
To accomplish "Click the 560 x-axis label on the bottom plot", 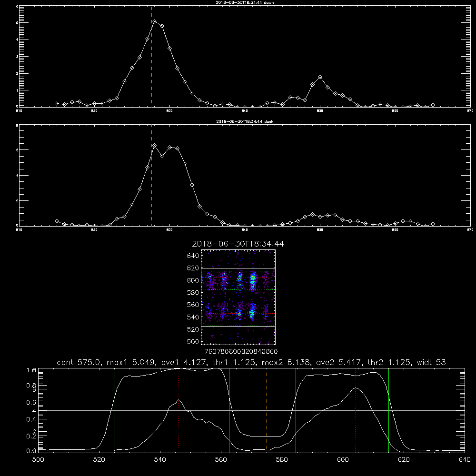I will (x=221, y=460).
